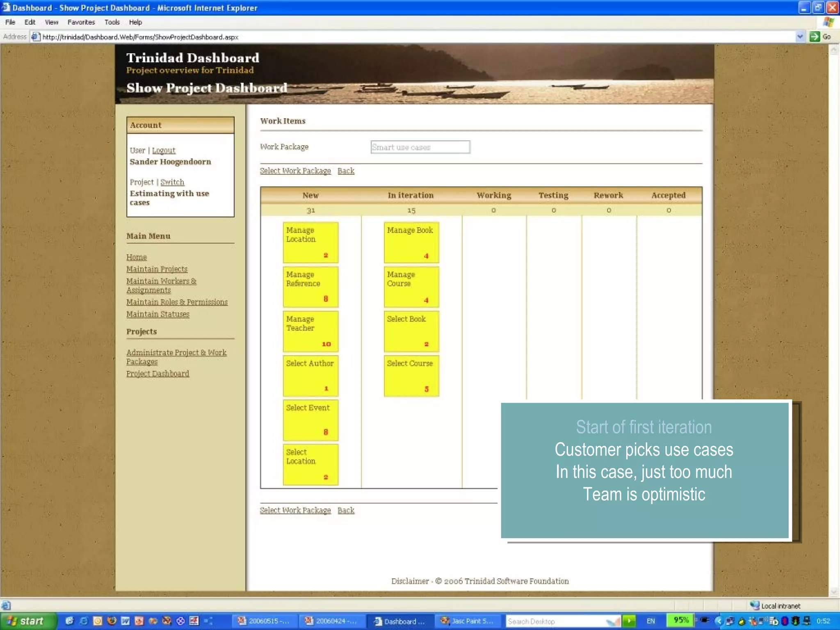This screenshot has width=840, height=630.
Task: Click the Switch project link
Action: [172, 182]
